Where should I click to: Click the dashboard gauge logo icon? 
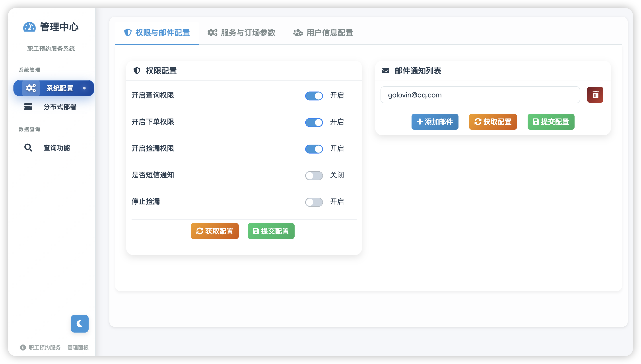coord(29,27)
